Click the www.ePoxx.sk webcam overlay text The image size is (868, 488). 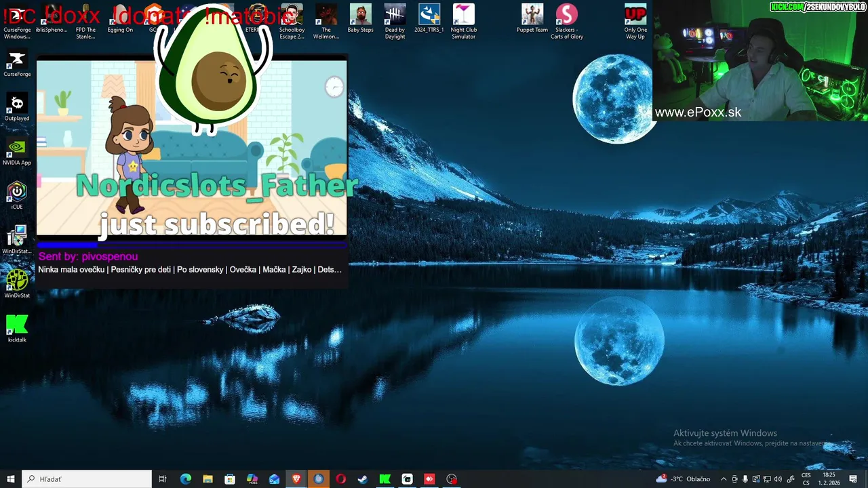pyautogui.click(x=698, y=113)
